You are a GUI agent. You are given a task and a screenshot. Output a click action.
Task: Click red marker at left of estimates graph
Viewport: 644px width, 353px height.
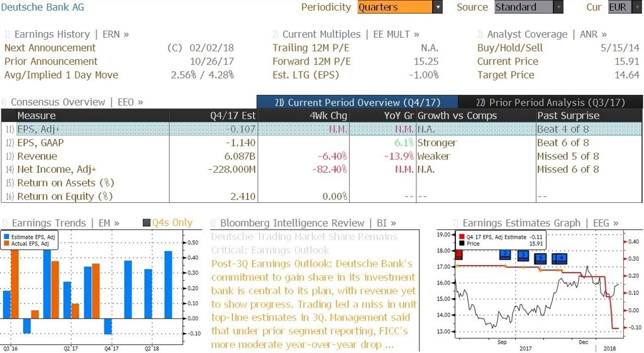tap(458, 254)
